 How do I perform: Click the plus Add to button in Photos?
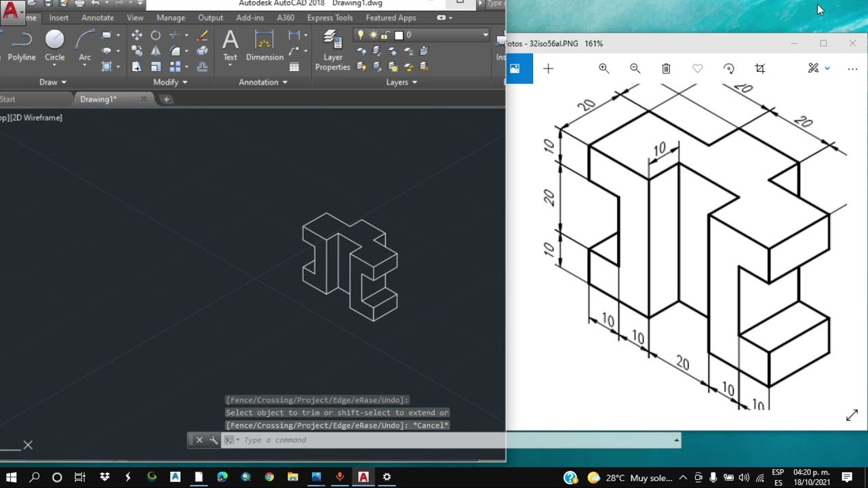[x=548, y=68]
